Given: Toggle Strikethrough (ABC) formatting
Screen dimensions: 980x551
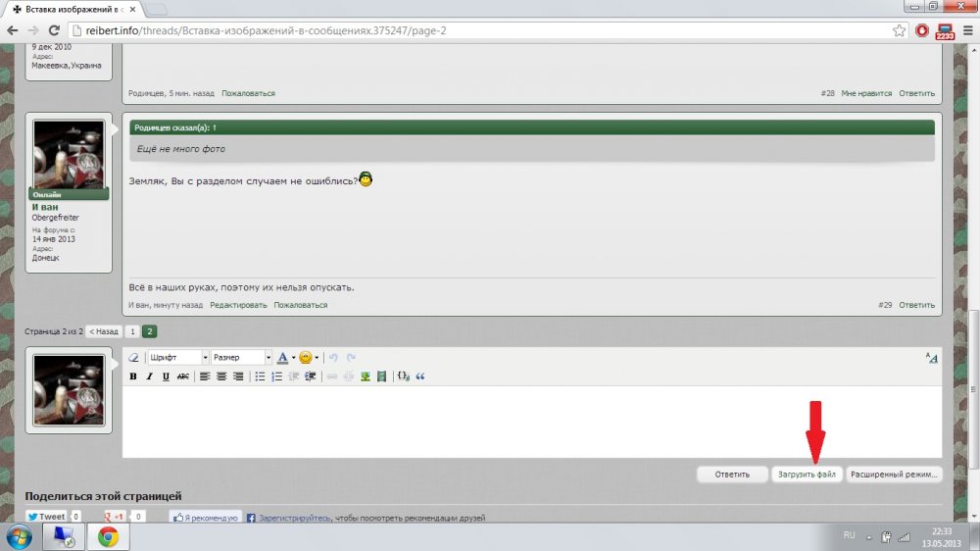Looking at the screenshot, I should coord(182,376).
